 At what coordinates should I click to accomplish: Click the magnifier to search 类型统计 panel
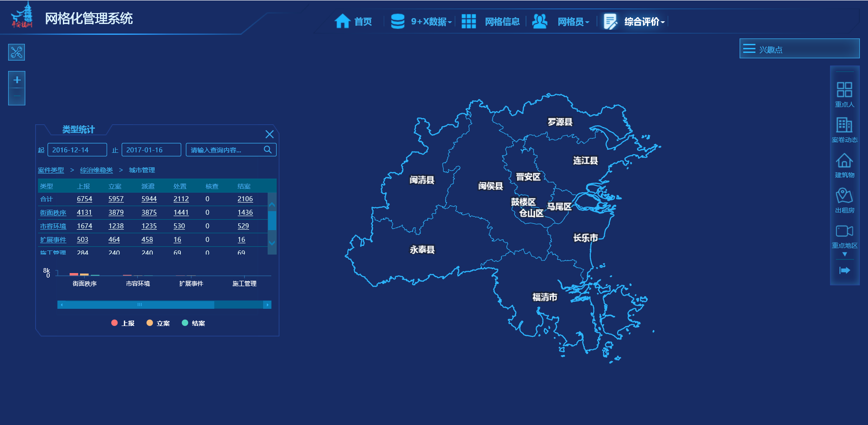point(268,149)
